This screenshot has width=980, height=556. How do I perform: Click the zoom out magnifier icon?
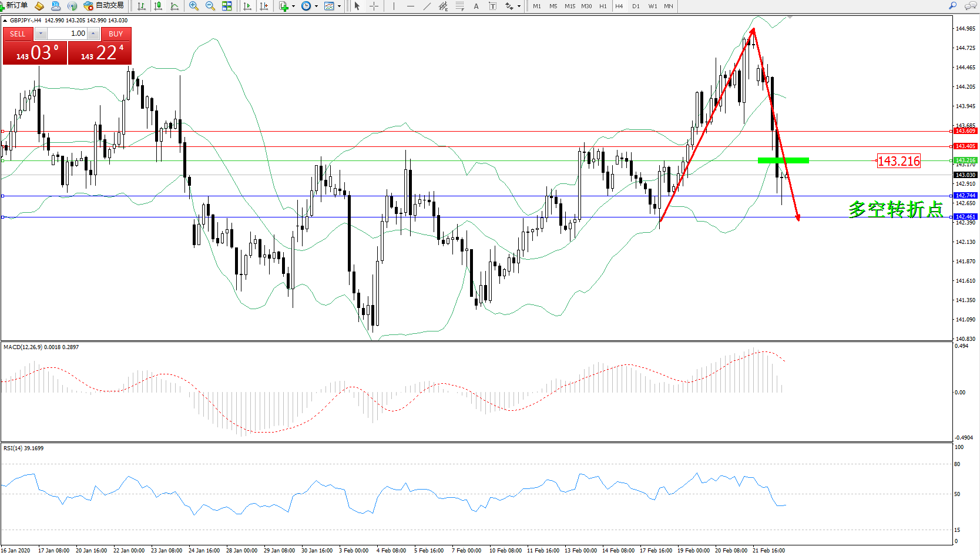(210, 6)
